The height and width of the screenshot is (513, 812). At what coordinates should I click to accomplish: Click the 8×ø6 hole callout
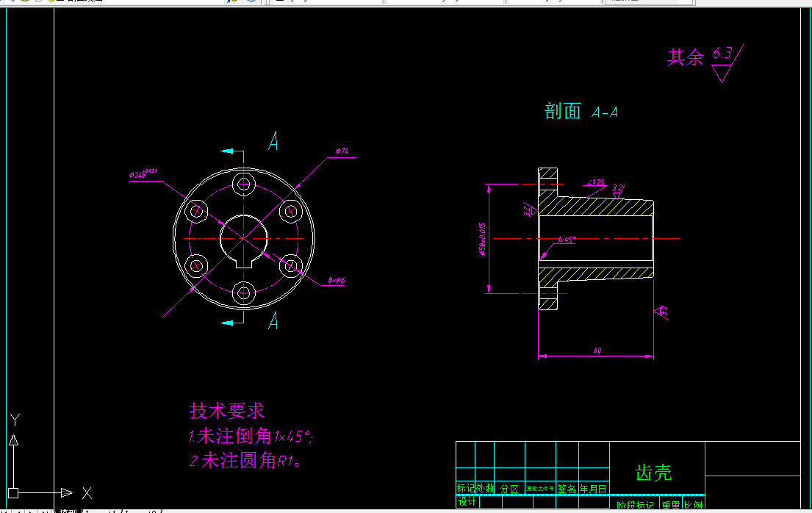tap(336, 280)
